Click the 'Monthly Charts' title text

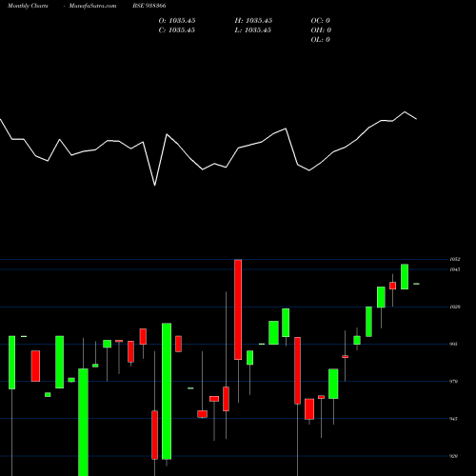pyautogui.click(x=28, y=6)
